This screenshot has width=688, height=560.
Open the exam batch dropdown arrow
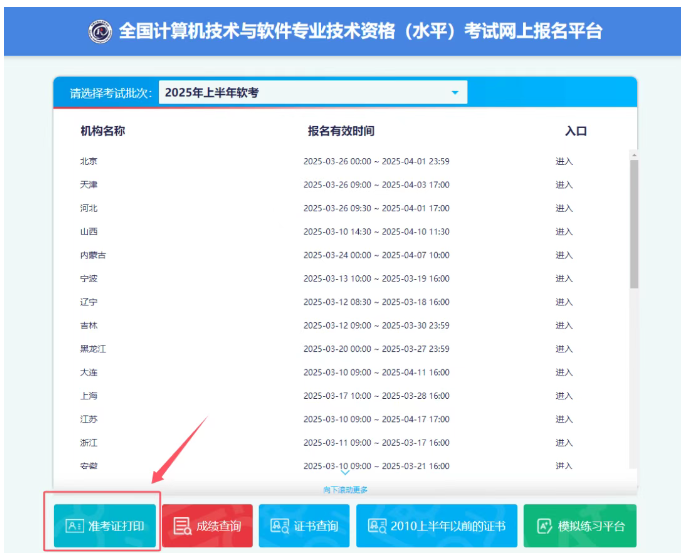[x=455, y=93]
